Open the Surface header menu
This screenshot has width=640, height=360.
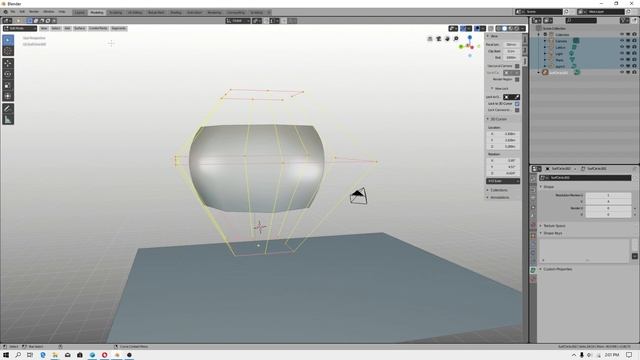pyautogui.click(x=80, y=29)
